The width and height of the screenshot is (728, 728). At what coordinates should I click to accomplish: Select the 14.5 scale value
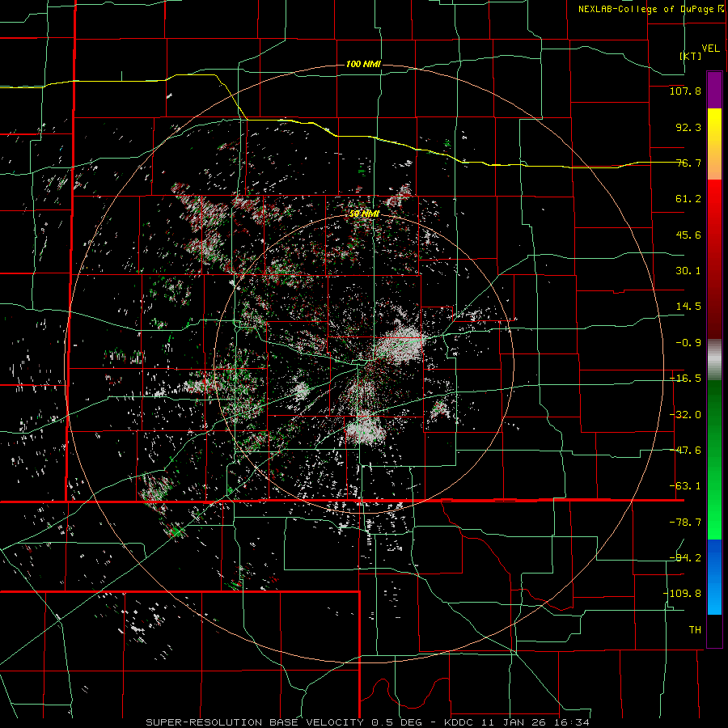point(688,307)
